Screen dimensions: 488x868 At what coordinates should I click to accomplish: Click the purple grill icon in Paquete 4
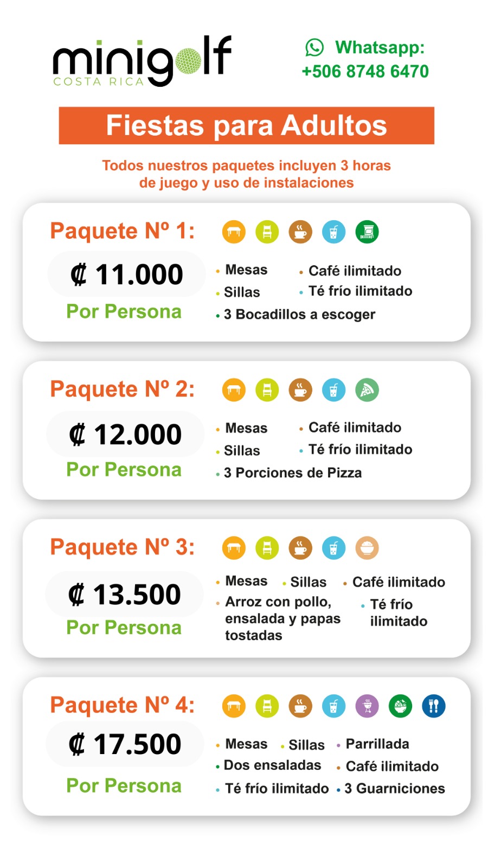click(367, 706)
